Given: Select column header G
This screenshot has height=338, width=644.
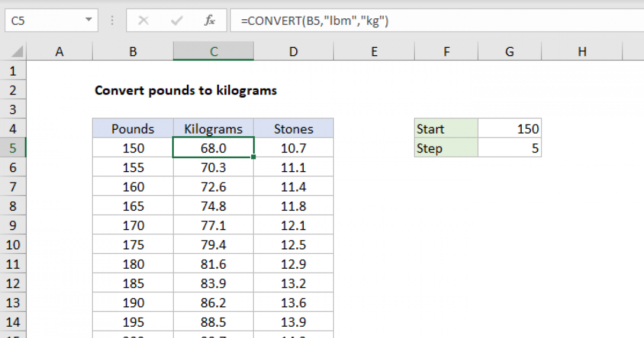Looking at the screenshot, I should coord(509,51).
